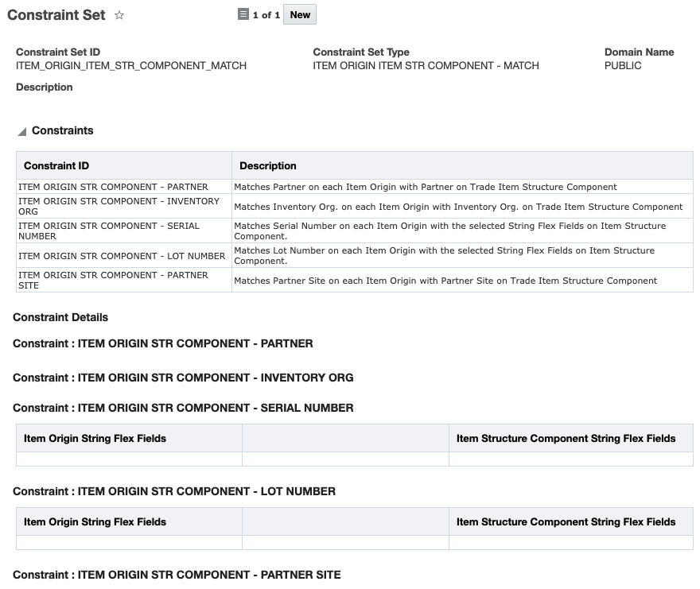Click the empty first cell in LOT NUMBER table
700x589 pixels.
coord(129,543)
